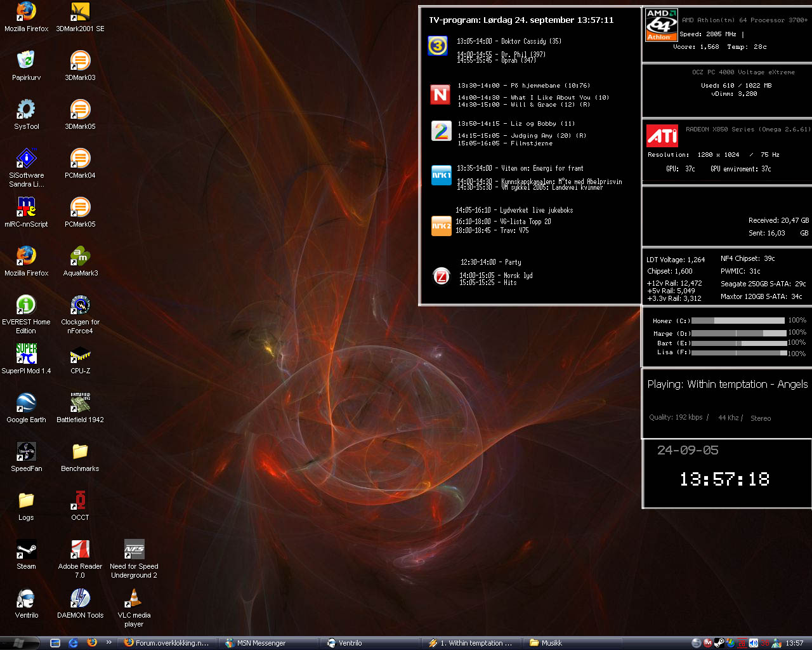Click the orange NRK2 channel logo
Screen dimensions: 812x650
(x=442, y=225)
